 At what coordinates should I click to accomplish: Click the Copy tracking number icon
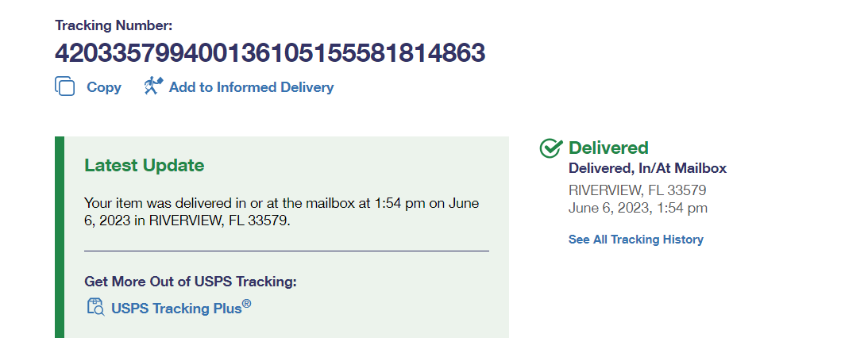coord(65,86)
